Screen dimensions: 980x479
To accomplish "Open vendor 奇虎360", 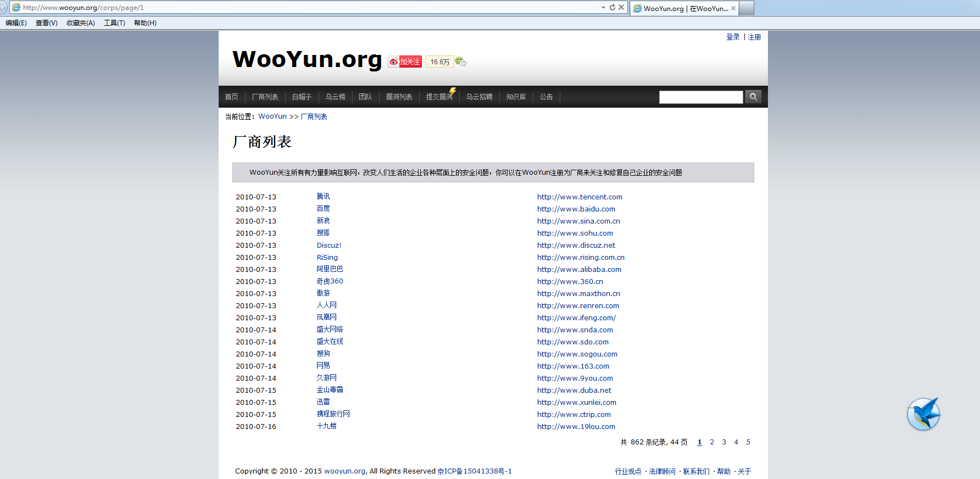I will (x=330, y=281).
